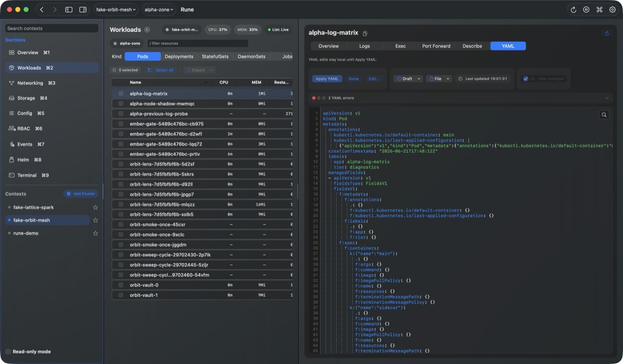Star the fake-orbit-mesh context

click(95, 220)
